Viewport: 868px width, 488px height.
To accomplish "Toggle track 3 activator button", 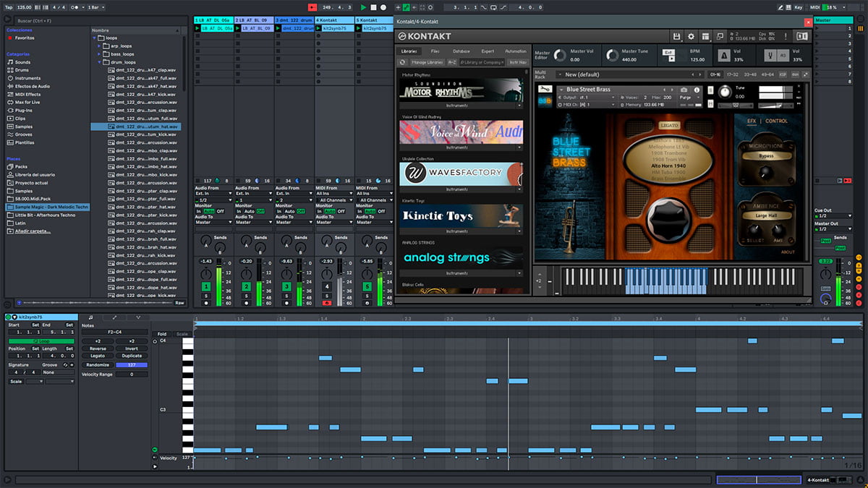I will point(286,287).
